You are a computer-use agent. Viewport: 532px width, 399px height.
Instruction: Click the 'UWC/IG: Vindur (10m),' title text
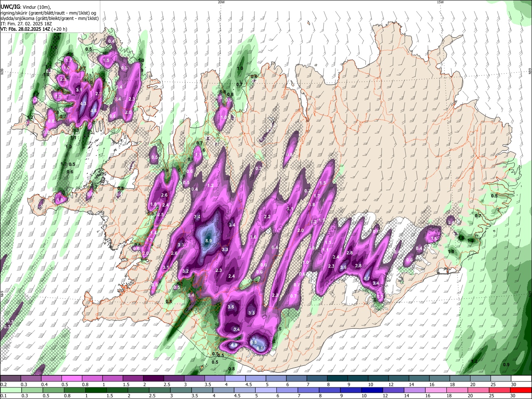pyautogui.click(x=25, y=7)
